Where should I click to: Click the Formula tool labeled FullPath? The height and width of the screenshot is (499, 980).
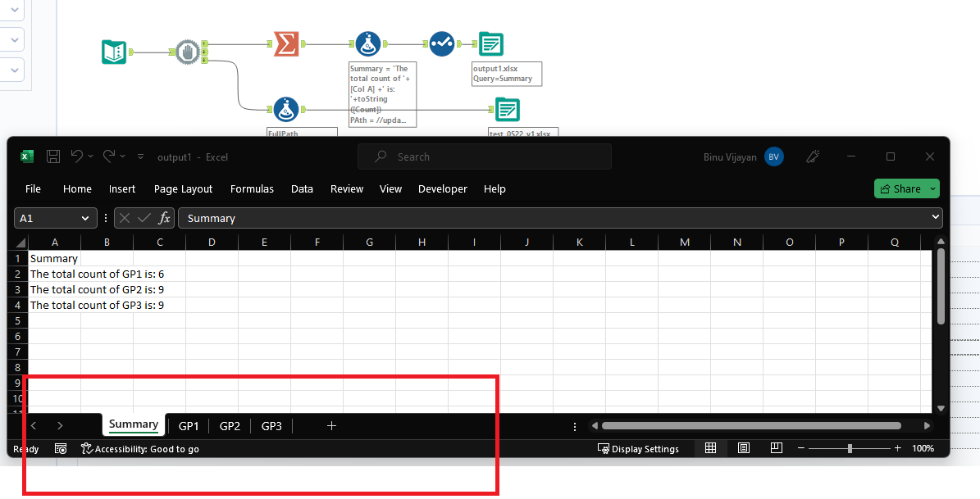(x=285, y=109)
